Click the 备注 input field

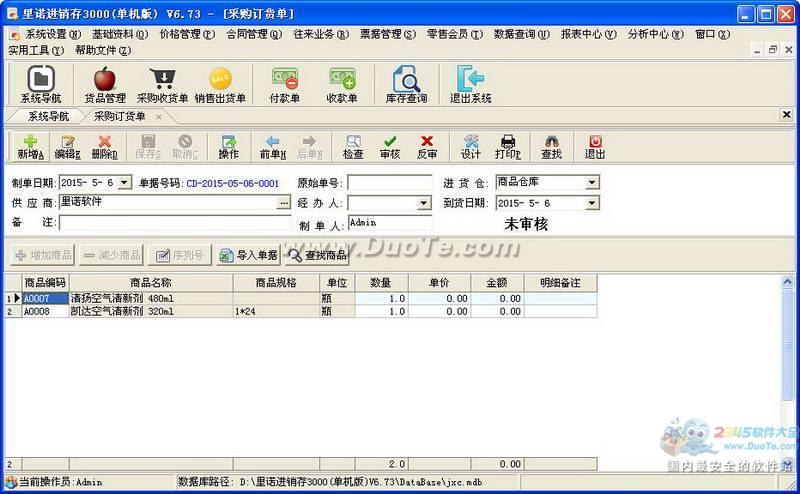[175, 223]
